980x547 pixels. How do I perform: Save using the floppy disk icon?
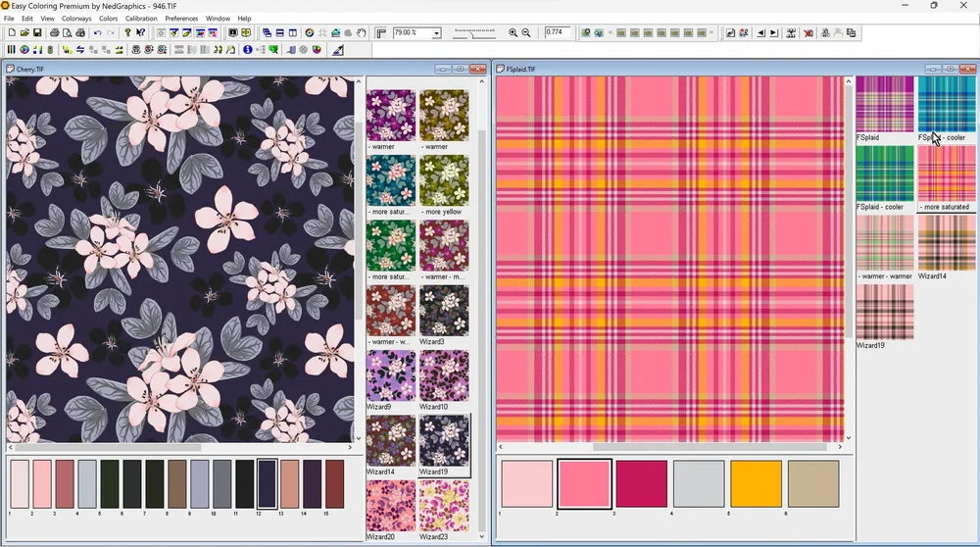coord(37,33)
